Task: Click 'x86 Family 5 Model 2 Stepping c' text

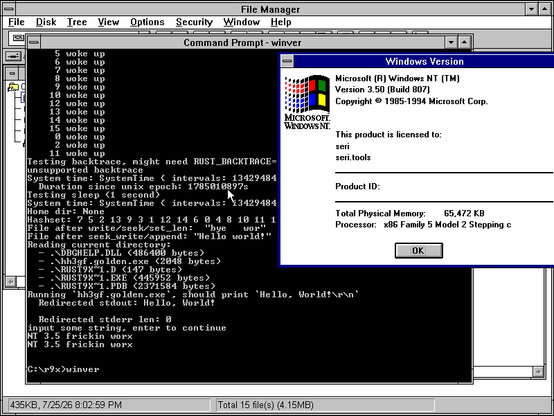Action: point(447,225)
